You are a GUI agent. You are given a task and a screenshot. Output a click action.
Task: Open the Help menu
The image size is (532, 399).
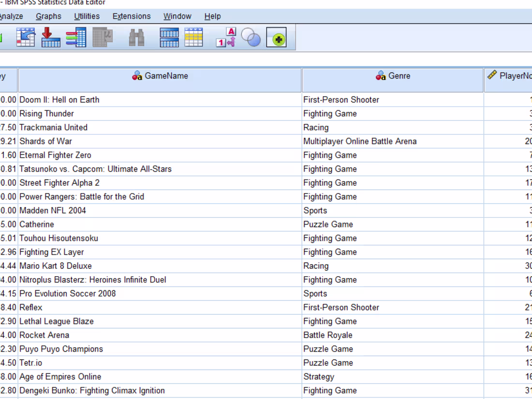tap(213, 16)
